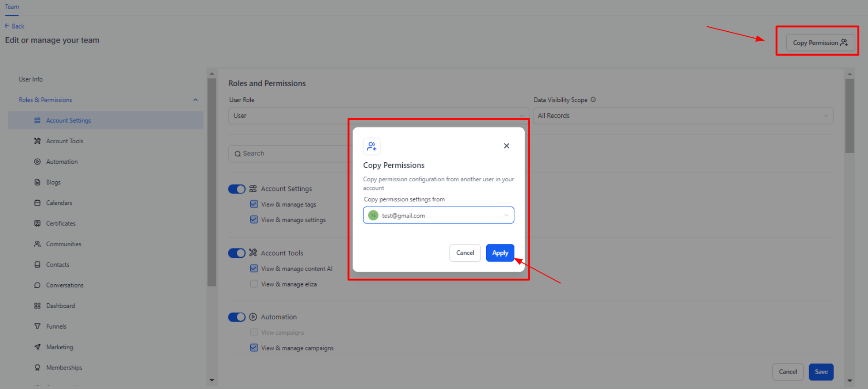The width and height of the screenshot is (868, 389).
Task: Switch to the Team tab
Action: coord(12,7)
